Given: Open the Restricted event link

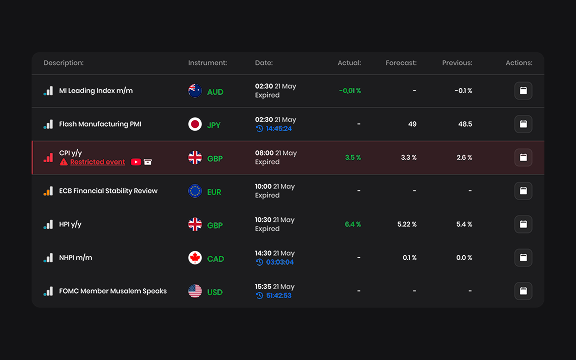Looking at the screenshot, I should tap(97, 162).
